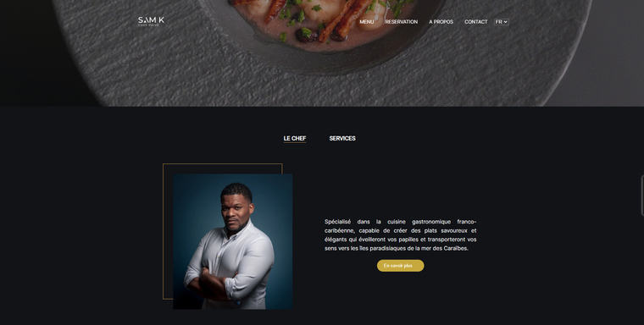
Task: Navigate to the CONTACT page
Action: click(475, 22)
